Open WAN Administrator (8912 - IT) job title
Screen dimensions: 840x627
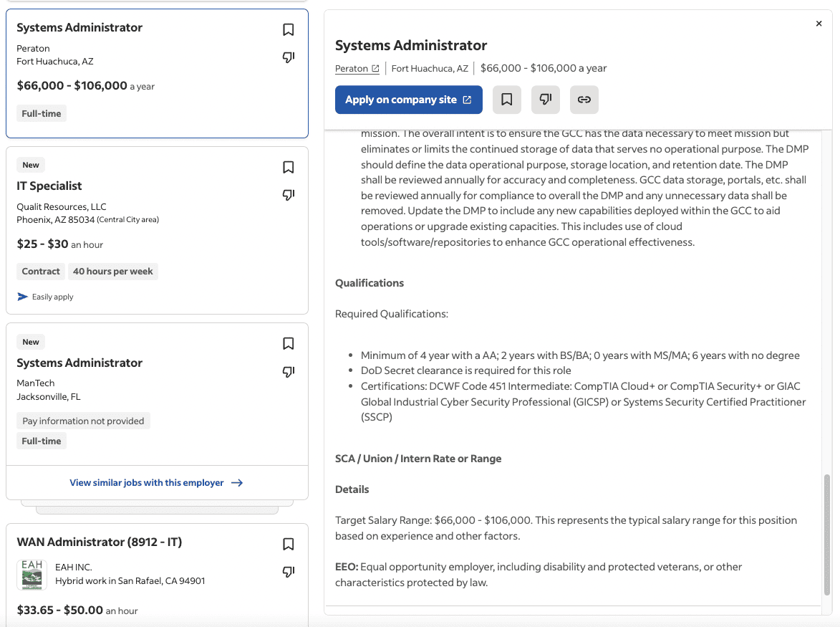[x=99, y=542]
